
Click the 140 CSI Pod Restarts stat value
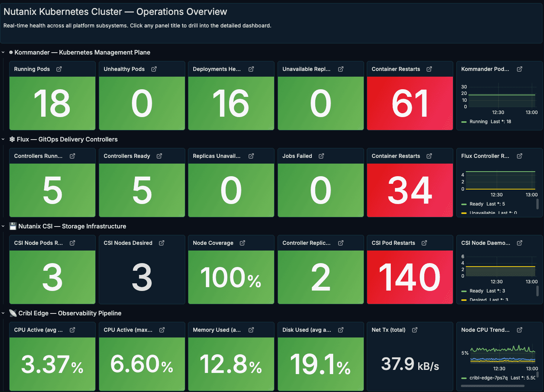click(x=409, y=277)
